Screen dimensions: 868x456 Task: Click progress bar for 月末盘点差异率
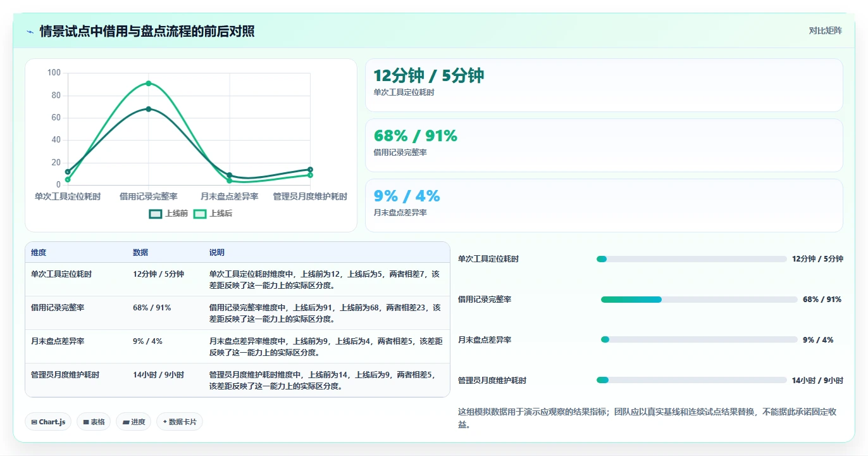(x=699, y=340)
